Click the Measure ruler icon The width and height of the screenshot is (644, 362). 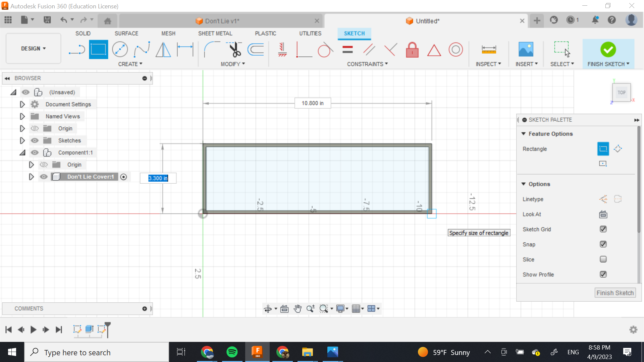pos(488,50)
